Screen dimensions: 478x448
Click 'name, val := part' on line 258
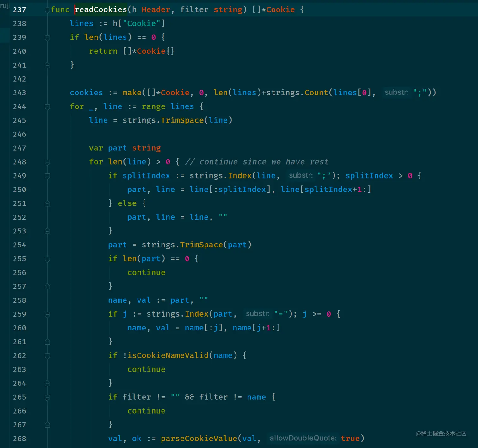click(149, 300)
